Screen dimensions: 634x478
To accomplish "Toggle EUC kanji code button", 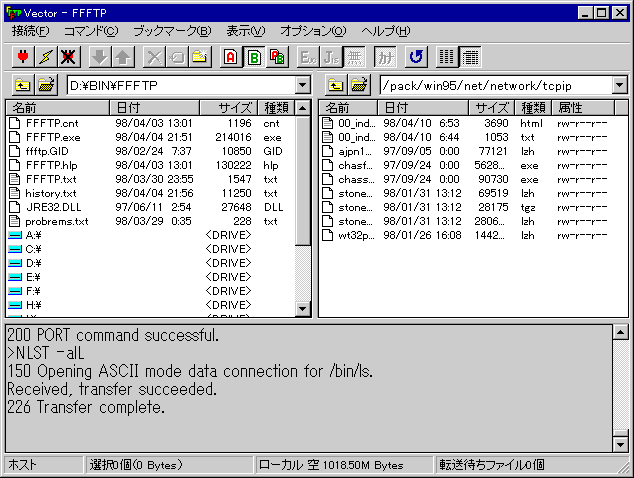I will click(x=308, y=57).
